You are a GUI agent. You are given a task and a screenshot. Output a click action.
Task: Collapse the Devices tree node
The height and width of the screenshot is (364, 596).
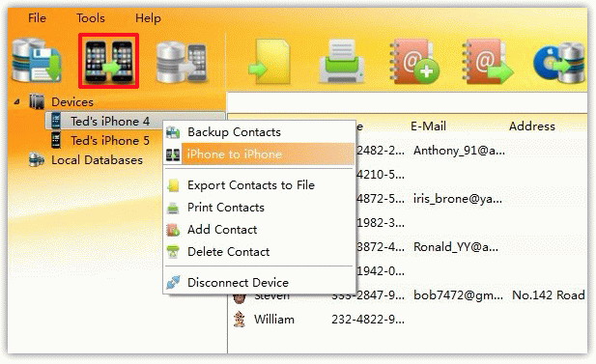point(17,101)
